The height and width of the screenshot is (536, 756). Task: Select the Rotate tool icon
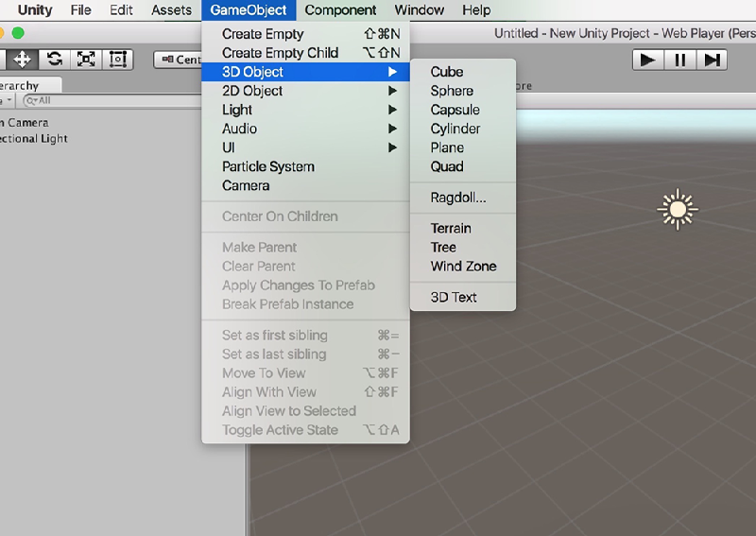tap(54, 59)
